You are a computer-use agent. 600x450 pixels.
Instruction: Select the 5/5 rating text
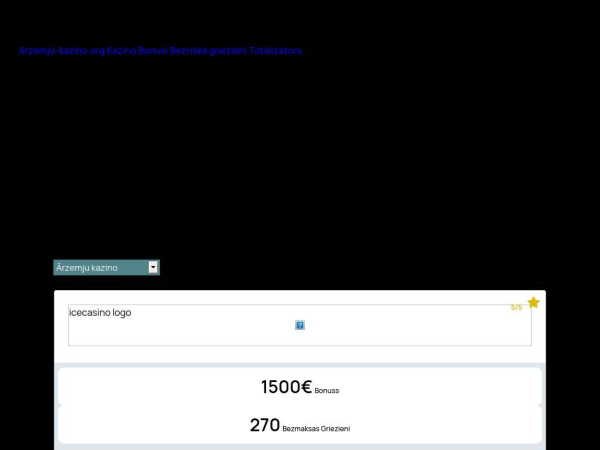pos(516,307)
